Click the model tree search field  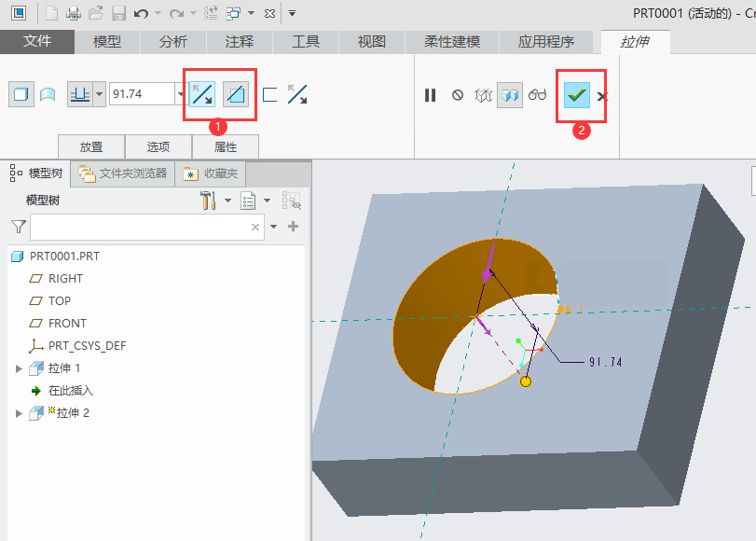point(140,227)
